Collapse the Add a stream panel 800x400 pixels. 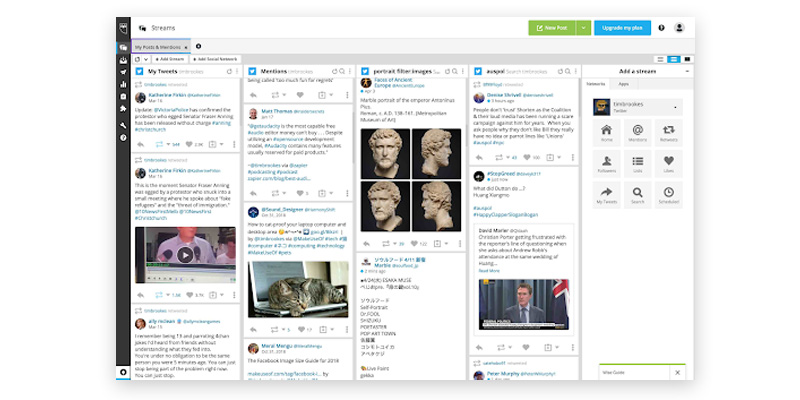[686, 71]
